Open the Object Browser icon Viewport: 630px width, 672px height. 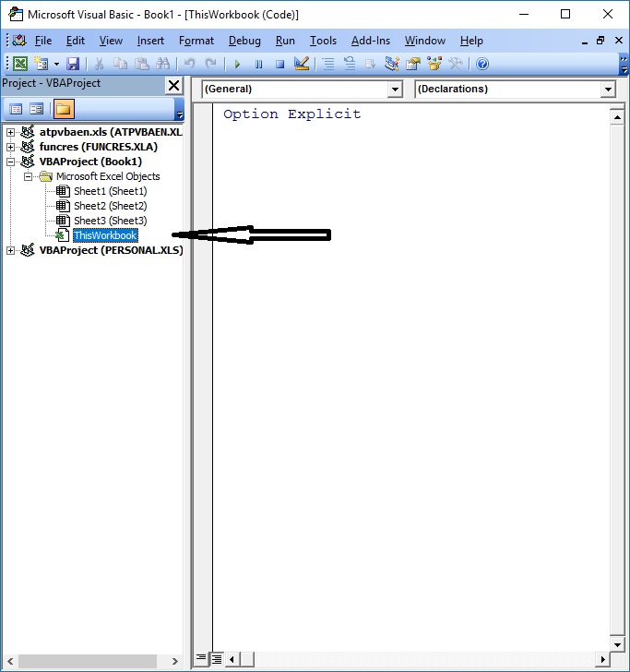point(434,64)
